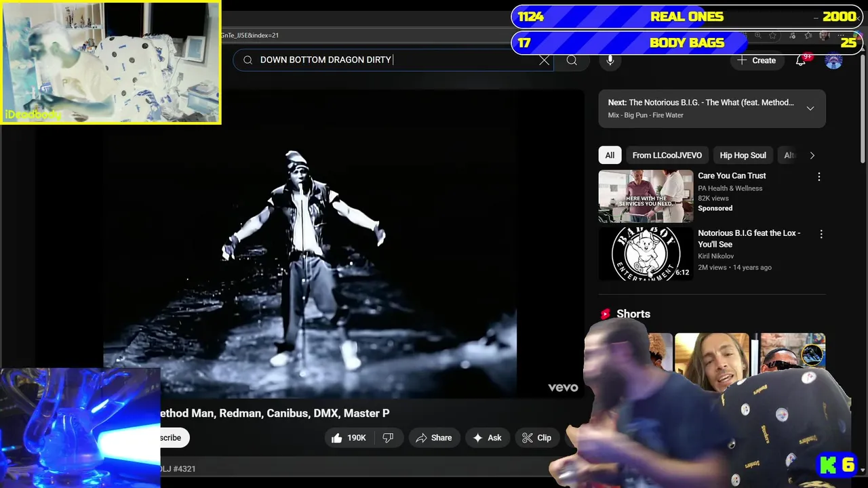Screen dimensions: 868x488
Task: Click the music video player area
Action: point(310,244)
